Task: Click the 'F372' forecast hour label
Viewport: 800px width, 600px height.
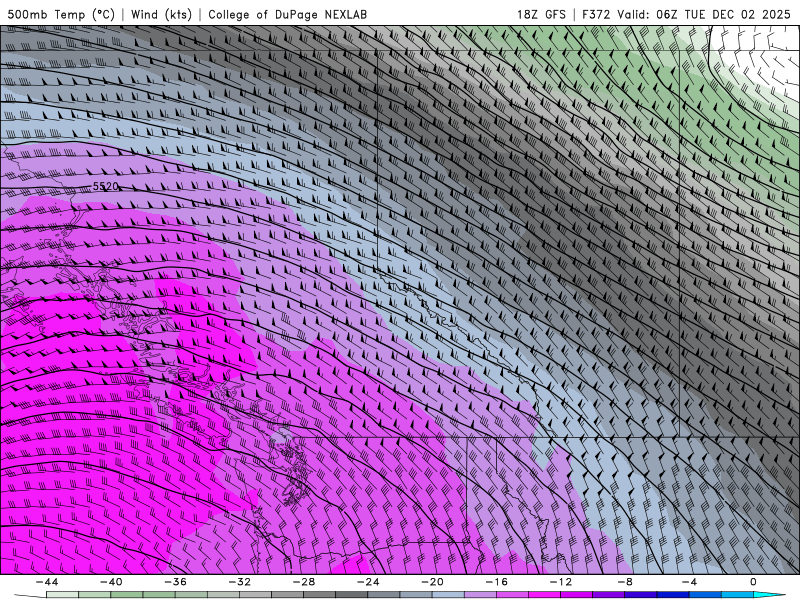Action: pyautogui.click(x=596, y=14)
